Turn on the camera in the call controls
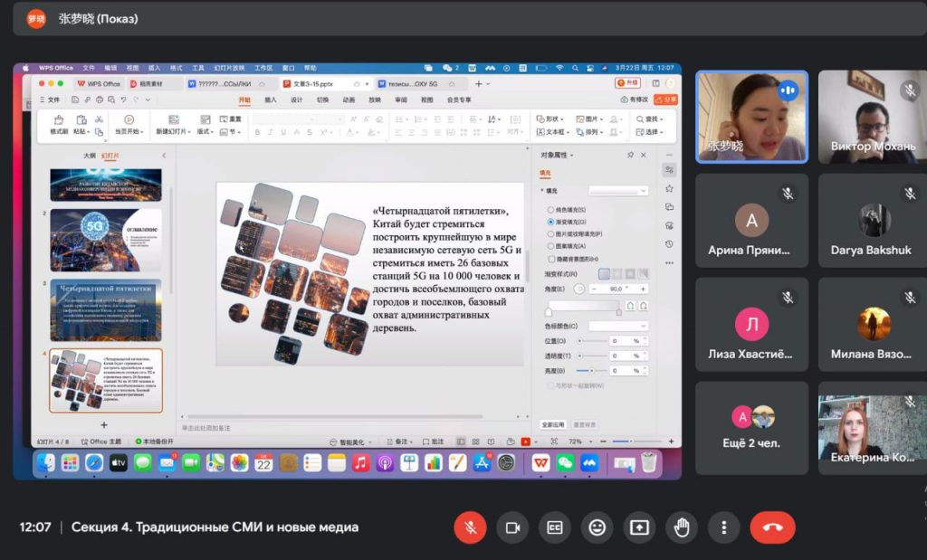The image size is (927, 560). (x=512, y=527)
